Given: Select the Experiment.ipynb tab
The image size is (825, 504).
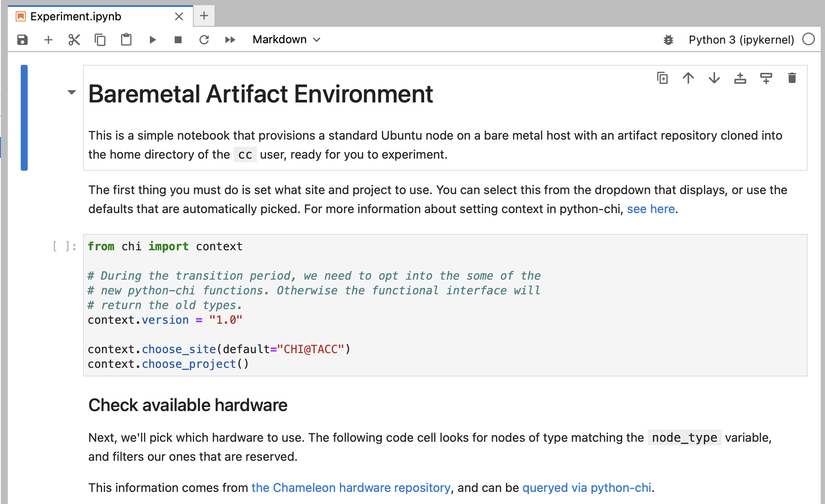Looking at the screenshot, I should coord(100,16).
